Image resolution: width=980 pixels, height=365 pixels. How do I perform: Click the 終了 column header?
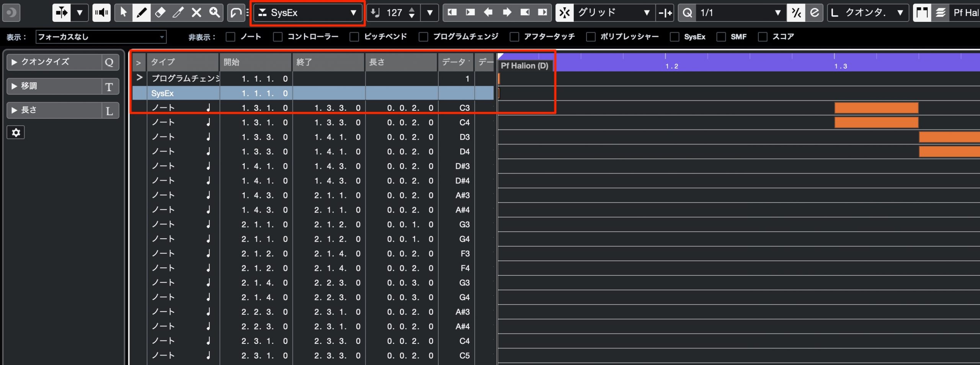point(328,62)
